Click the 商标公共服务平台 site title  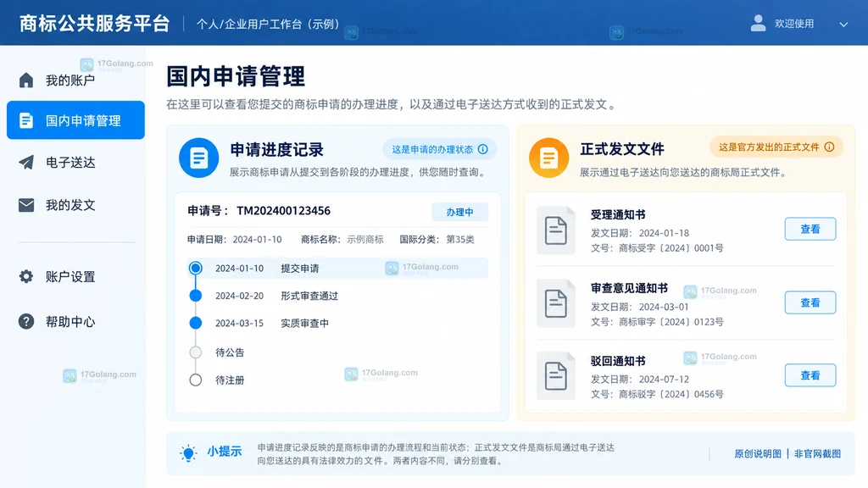point(95,23)
